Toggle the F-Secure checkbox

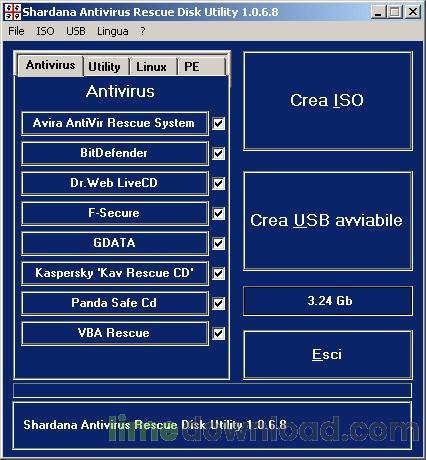coord(219,213)
